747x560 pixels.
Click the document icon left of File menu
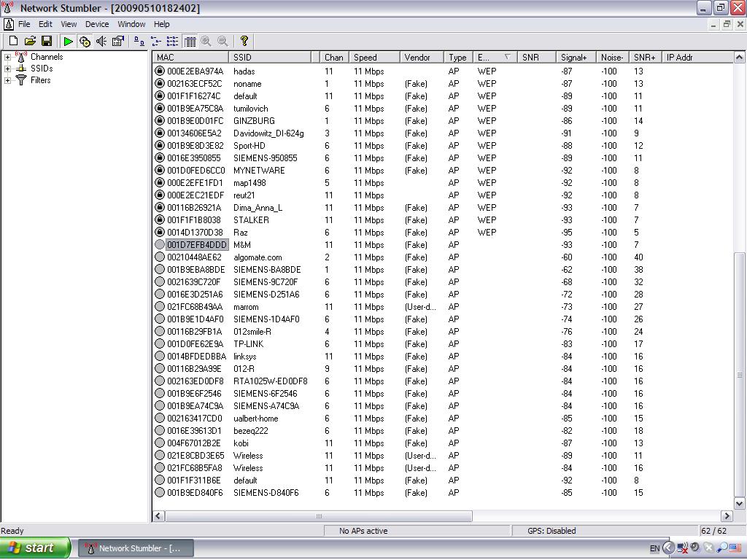[x=8, y=24]
